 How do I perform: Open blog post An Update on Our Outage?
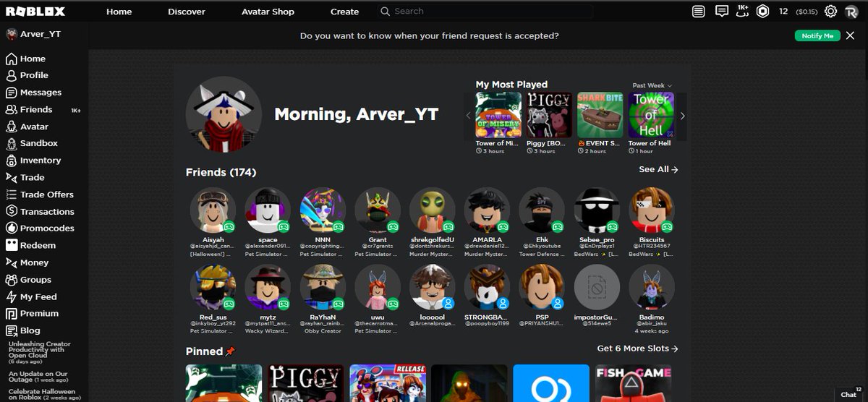point(38,377)
